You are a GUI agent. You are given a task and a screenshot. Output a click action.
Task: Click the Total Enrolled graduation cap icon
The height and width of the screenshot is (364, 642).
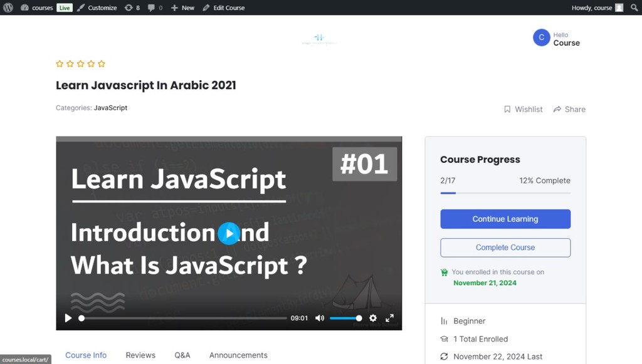(445, 339)
